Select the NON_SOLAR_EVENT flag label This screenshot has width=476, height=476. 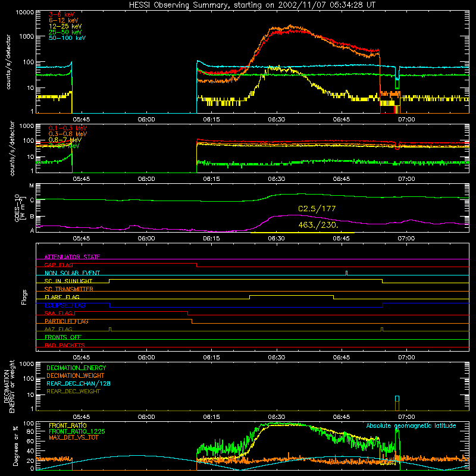pos(72,273)
